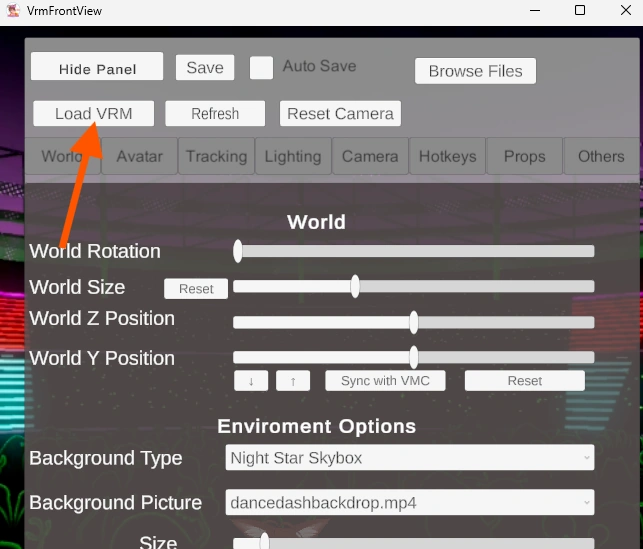643x549 pixels.
Task: Click Sync with VMC button
Action: (x=385, y=381)
